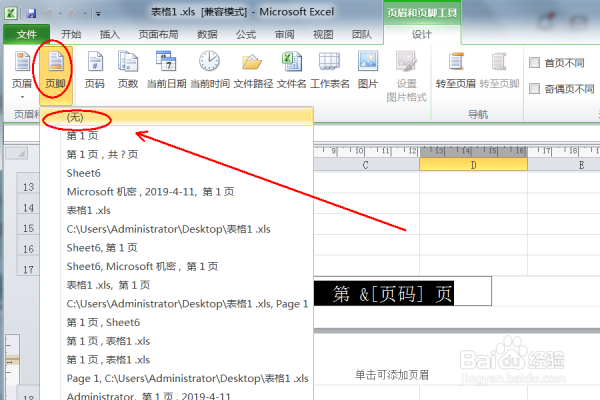This screenshot has width=600, height=400.
Task: Switch to 视图 View tab
Action: click(323, 34)
